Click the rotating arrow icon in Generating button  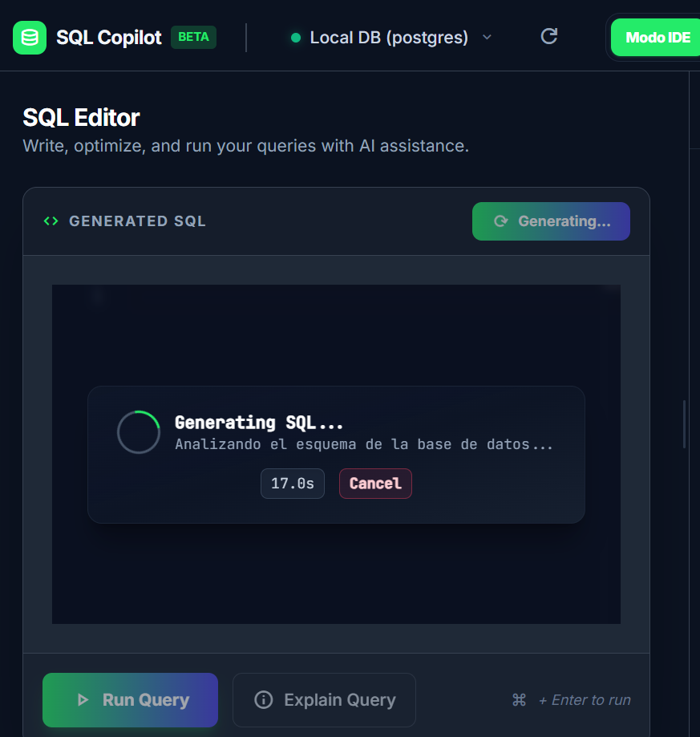[x=501, y=221]
